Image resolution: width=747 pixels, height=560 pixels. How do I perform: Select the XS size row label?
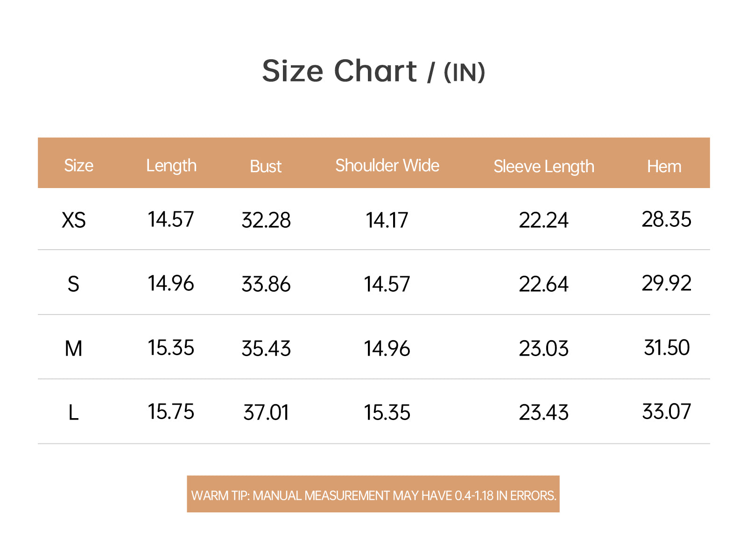pos(74,220)
